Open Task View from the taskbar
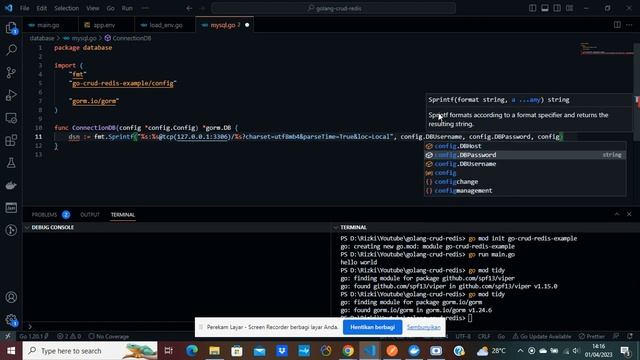This screenshot has height=360, width=640. coord(169,351)
